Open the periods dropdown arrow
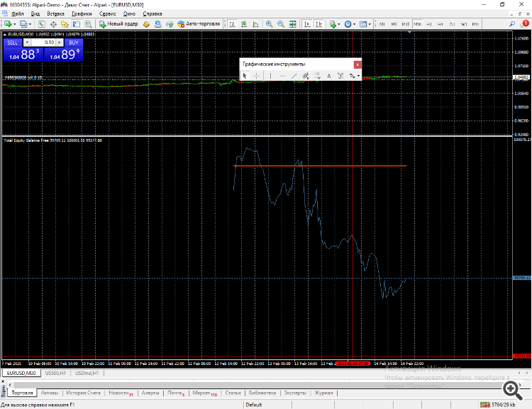Image resolution: width=532 pixels, height=409 pixels. point(354,24)
